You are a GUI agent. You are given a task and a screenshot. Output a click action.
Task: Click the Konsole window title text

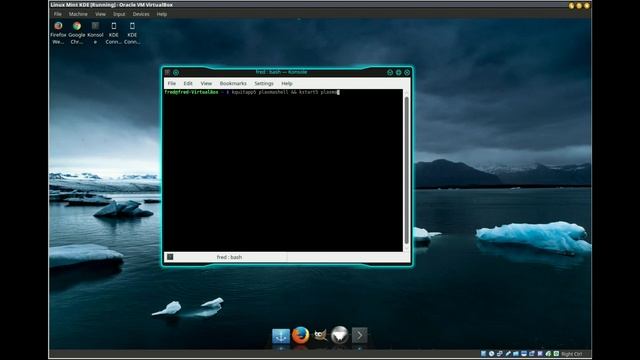281,72
